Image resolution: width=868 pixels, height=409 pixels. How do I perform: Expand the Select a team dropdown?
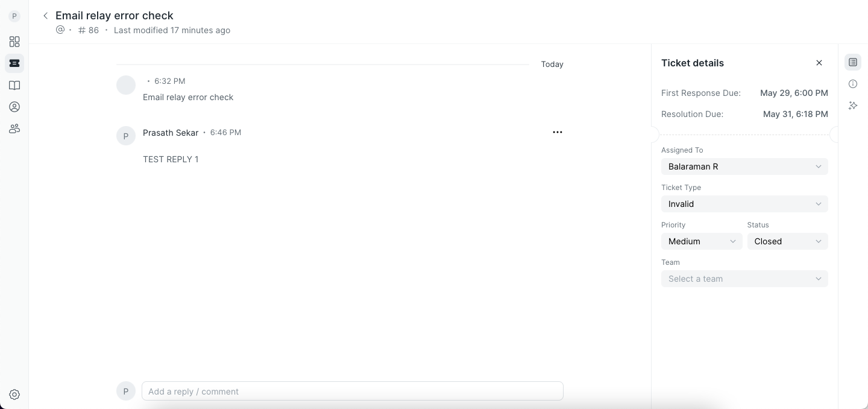[x=744, y=279]
